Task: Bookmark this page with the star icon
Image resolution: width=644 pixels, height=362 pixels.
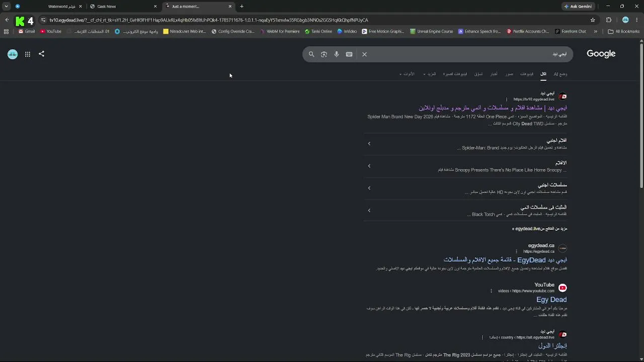Action: click(593, 20)
